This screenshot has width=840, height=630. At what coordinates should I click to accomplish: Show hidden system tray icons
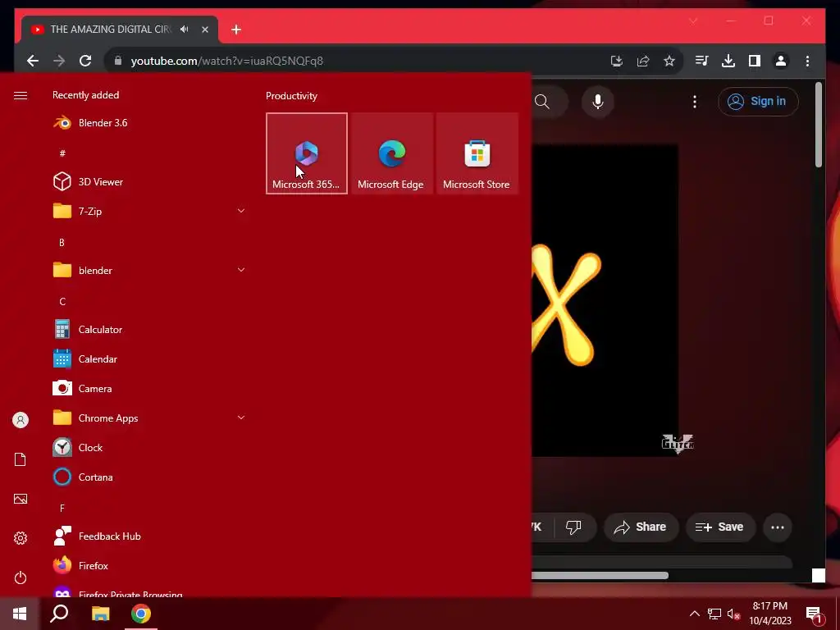[x=694, y=614]
